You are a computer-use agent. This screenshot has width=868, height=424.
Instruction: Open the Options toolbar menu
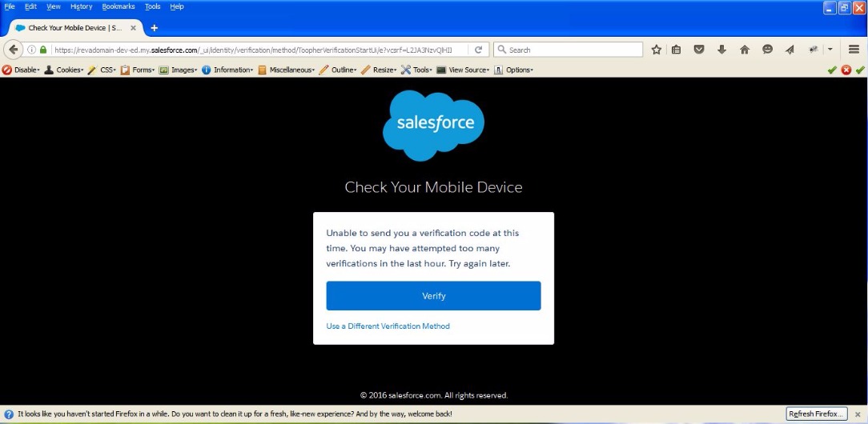coord(513,70)
